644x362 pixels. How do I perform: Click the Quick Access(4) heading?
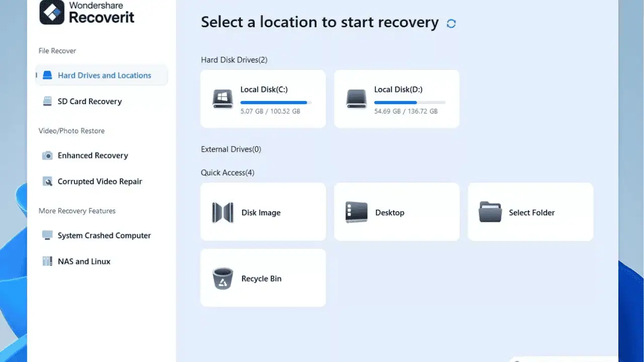point(227,172)
